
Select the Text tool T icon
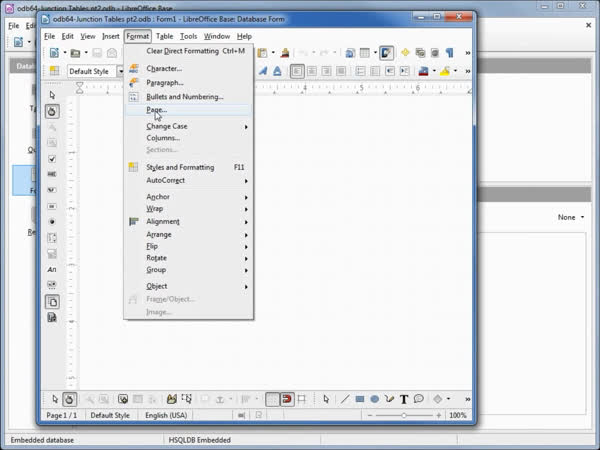pos(404,399)
